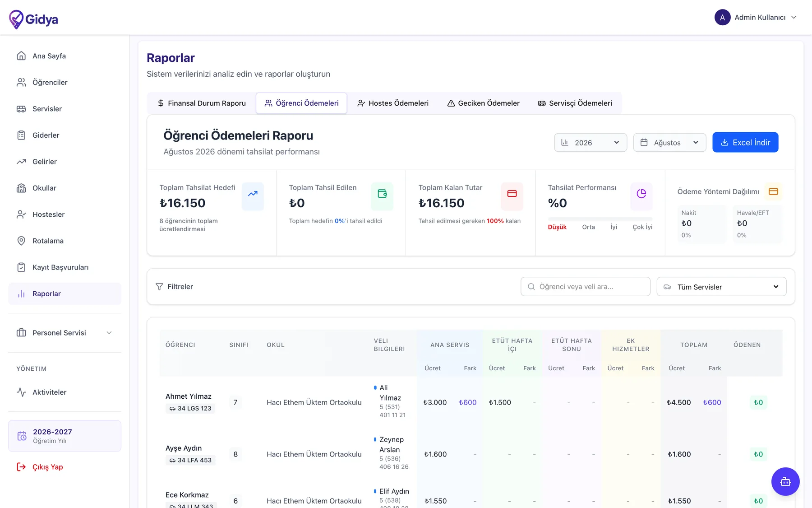This screenshot has width=812, height=508.
Task: Click the ₺600 Ana Servis fark value
Action: pos(468,402)
